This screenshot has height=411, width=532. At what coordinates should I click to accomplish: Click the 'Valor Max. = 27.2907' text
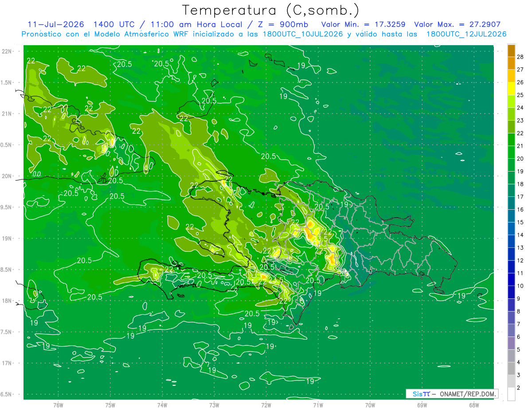tap(457, 24)
